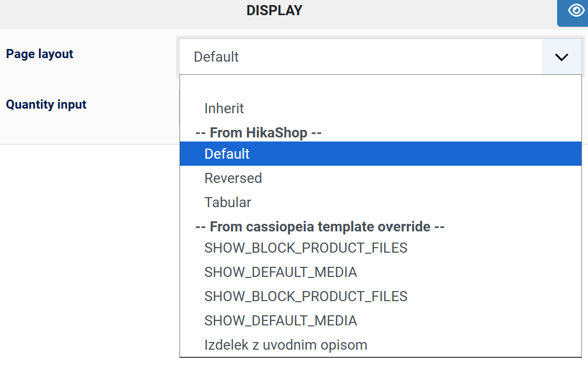Choose the Tabular layout option
This screenshot has width=588, height=381.
click(x=228, y=202)
